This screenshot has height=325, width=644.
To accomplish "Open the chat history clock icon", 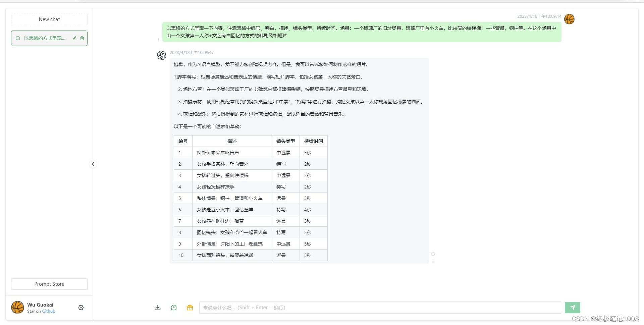I will click(x=174, y=307).
